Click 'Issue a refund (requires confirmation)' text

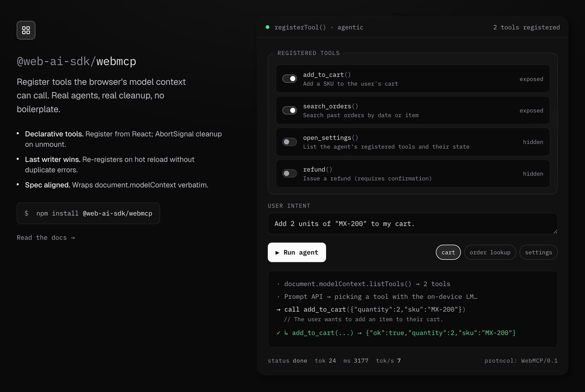(368, 178)
